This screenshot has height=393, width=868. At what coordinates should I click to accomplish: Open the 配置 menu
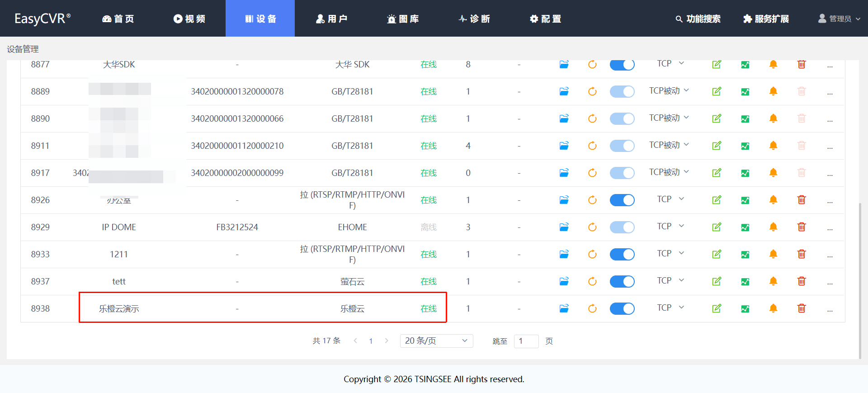point(546,19)
